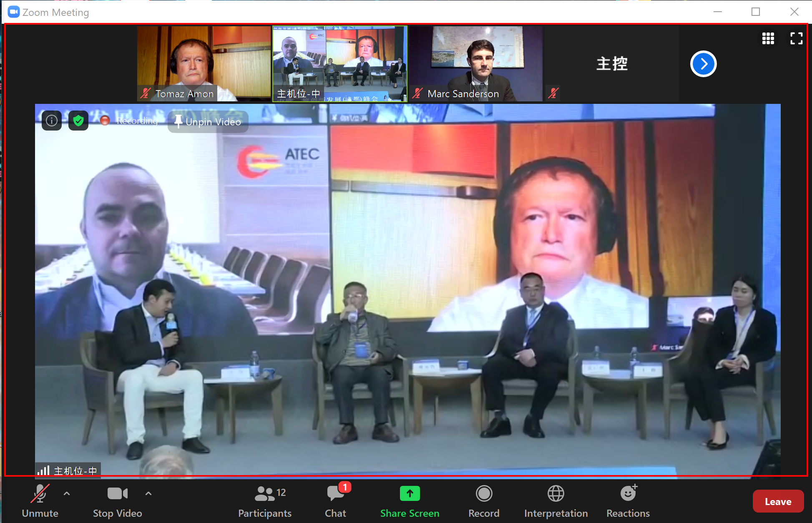Viewport: 812px width, 523px height.
Task: Close the Zoom Meeting window
Action: (x=794, y=12)
